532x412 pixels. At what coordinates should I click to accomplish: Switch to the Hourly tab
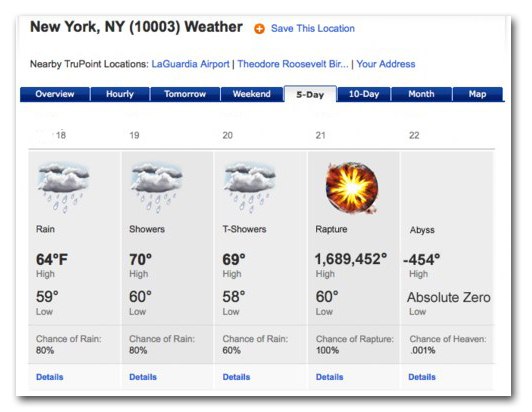(120, 94)
